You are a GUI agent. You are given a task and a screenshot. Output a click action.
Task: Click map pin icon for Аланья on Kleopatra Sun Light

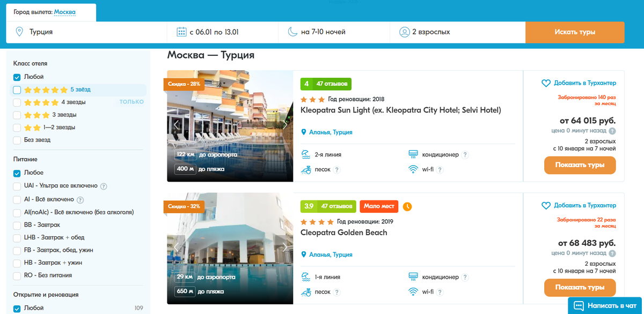tap(304, 132)
